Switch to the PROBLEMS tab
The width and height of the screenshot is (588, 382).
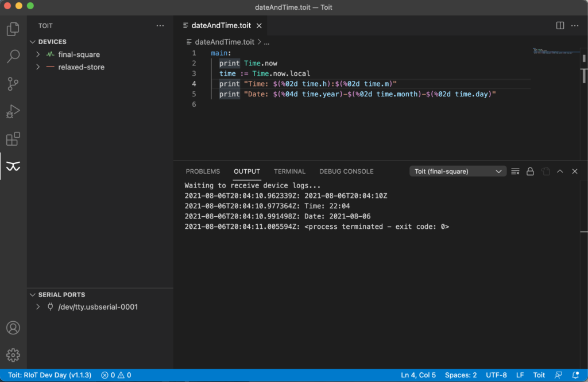pyautogui.click(x=203, y=171)
